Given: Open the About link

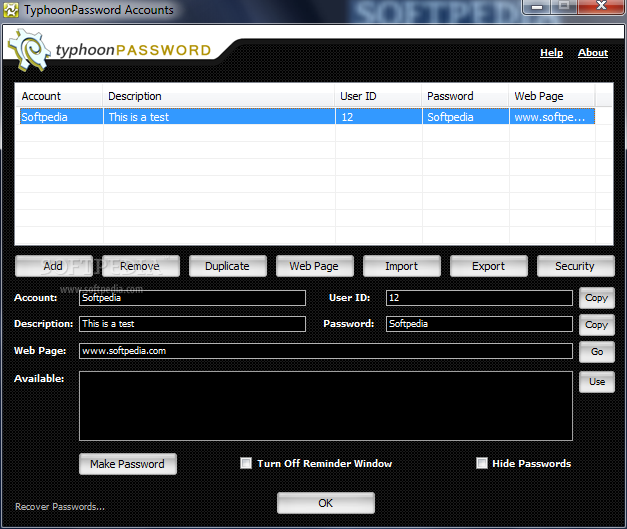Looking at the screenshot, I should click(x=593, y=52).
